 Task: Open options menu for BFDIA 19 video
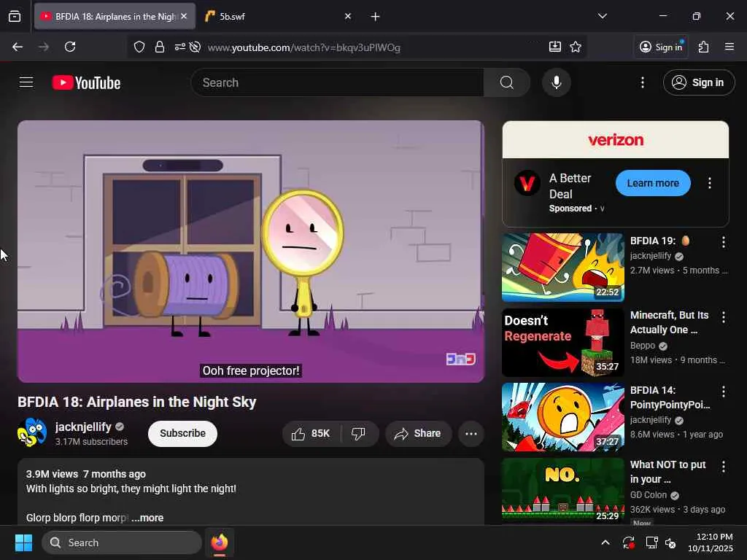(x=723, y=242)
